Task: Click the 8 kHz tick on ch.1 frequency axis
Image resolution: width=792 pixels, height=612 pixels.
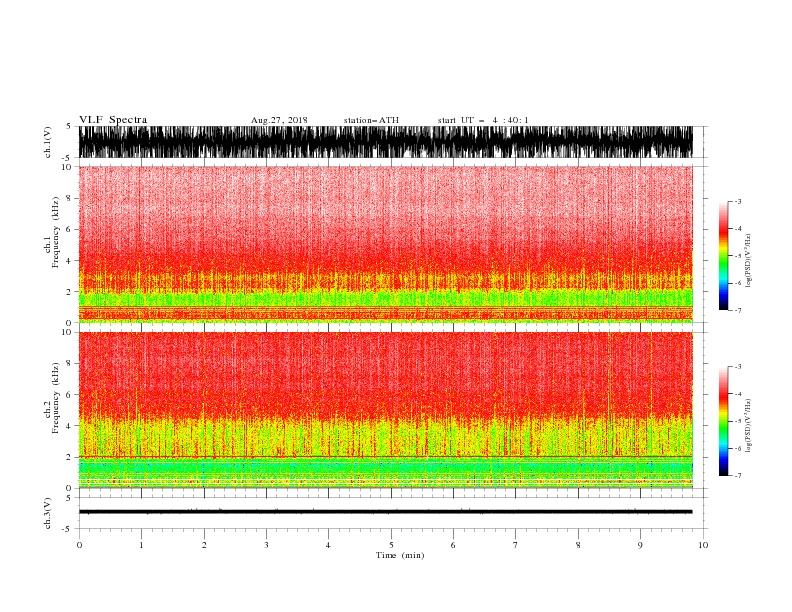Action: pyautogui.click(x=70, y=198)
